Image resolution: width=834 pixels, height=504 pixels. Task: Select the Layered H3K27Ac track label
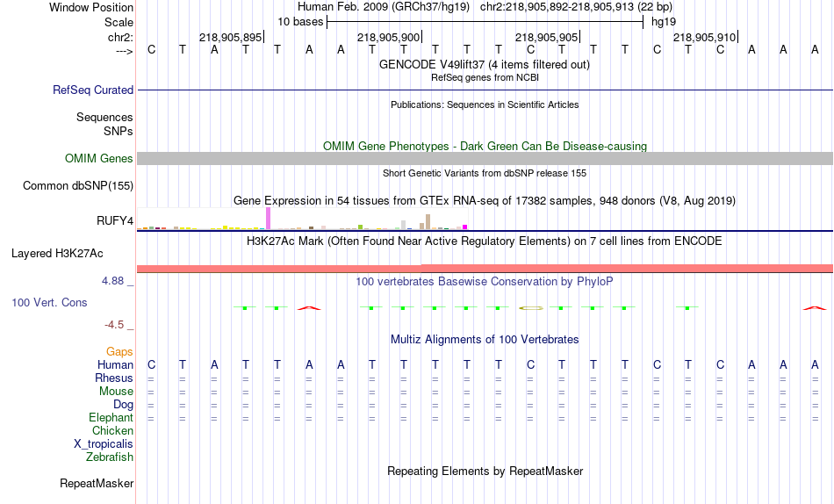point(57,254)
